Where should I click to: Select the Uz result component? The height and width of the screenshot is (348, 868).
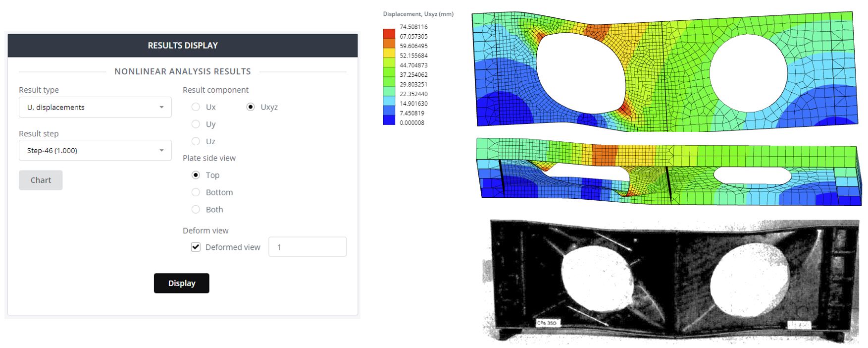tap(196, 141)
